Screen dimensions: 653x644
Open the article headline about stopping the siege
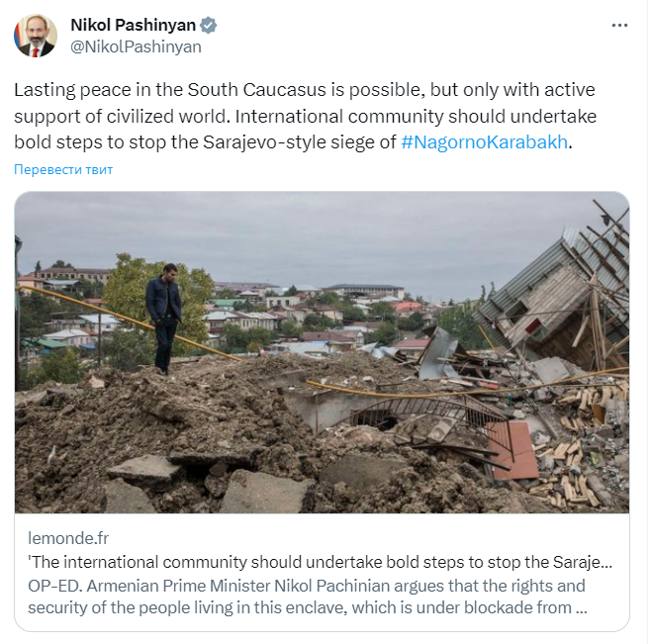(320, 562)
